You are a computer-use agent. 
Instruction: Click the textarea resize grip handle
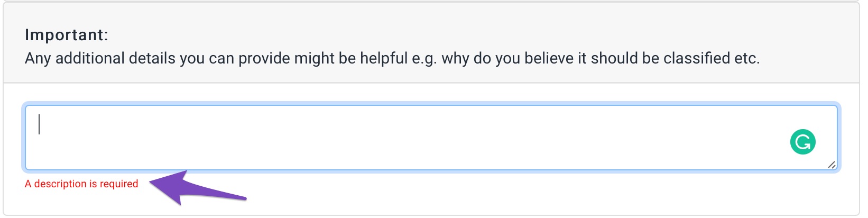832,165
